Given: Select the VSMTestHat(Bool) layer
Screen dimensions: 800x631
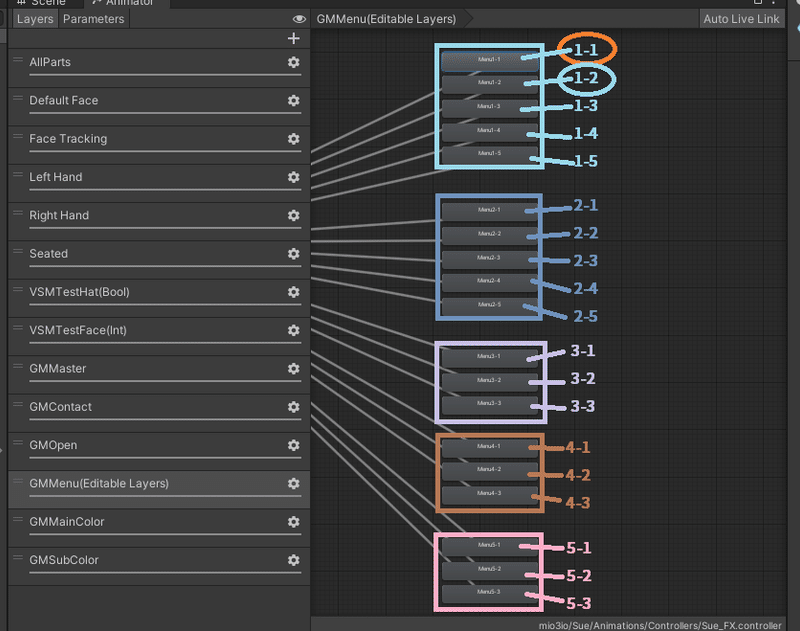Looking at the screenshot, I should click(159, 297).
